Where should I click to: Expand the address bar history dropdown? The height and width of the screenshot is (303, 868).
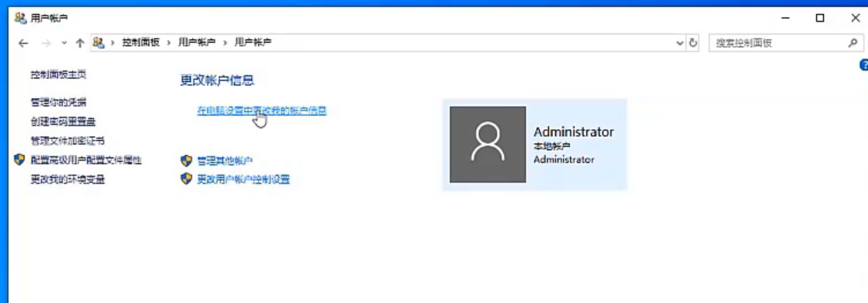point(680,42)
